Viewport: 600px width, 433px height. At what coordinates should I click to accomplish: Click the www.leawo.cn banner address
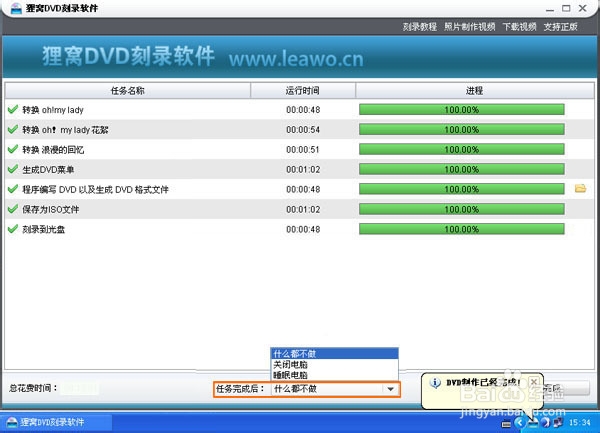tap(296, 59)
